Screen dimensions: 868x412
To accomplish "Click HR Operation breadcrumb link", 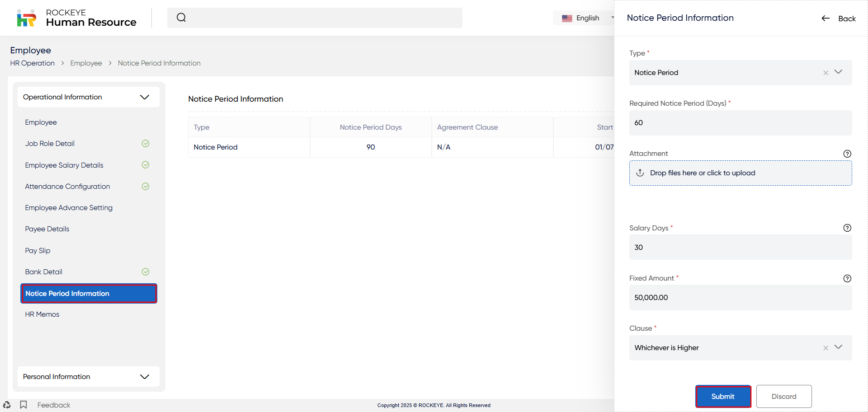I will point(33,63).
